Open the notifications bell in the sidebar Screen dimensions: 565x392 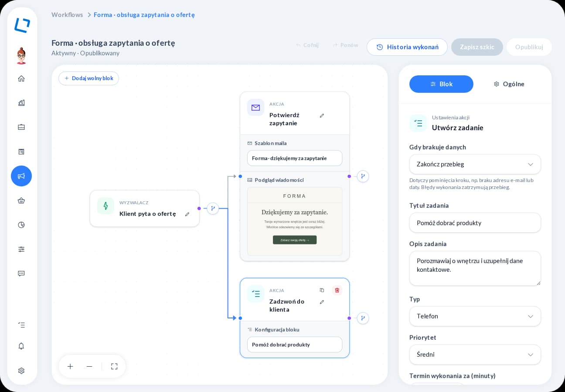tap(21, 346)
